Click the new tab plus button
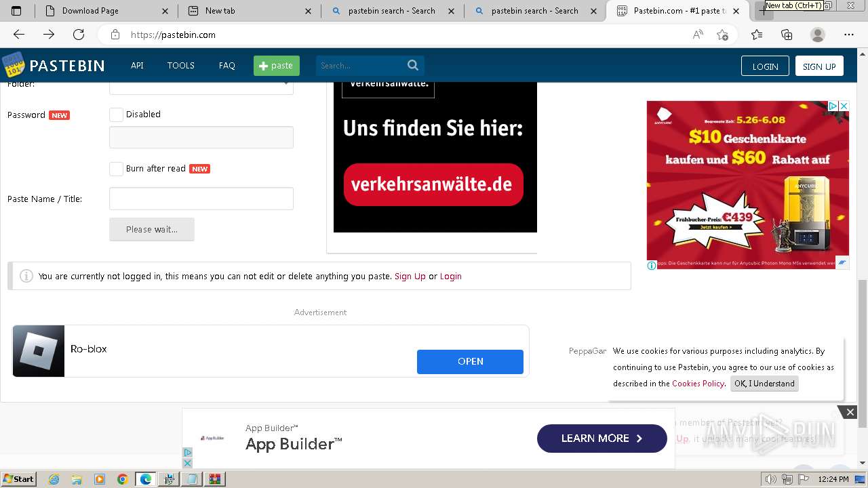 [764, 11]
